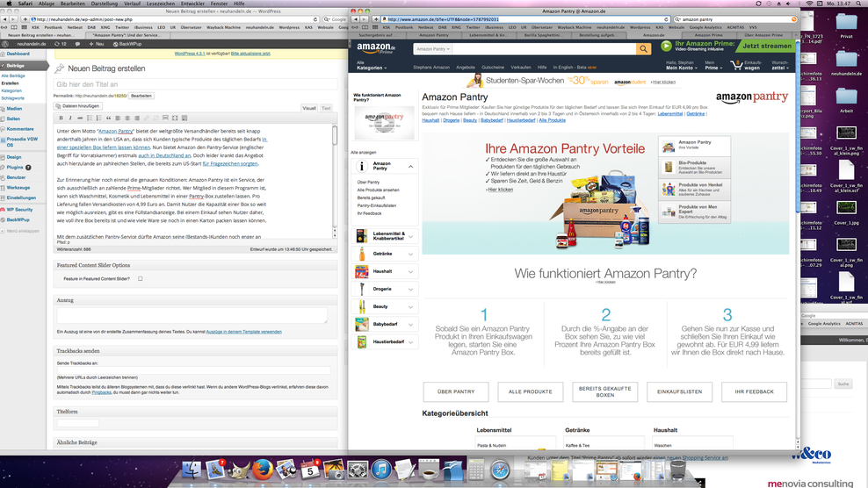
Task: Expand 'Beauty' sidebar category
Action: [x=410, y=307]
